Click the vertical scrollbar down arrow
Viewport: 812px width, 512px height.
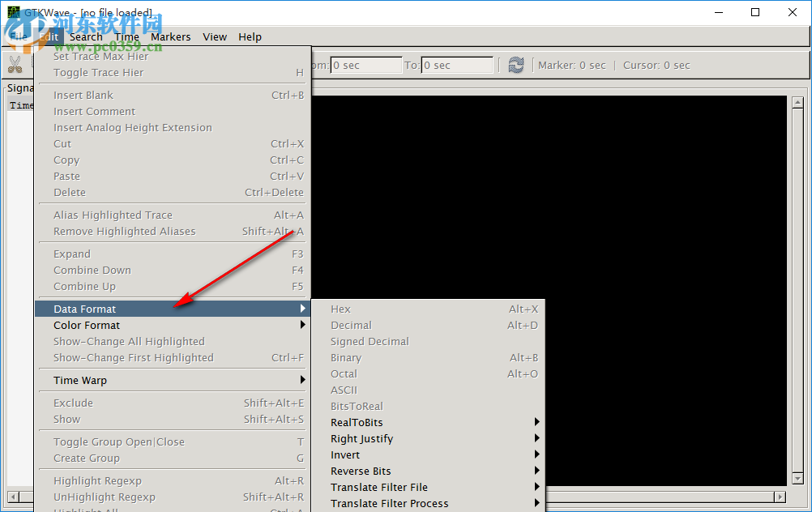[x=797, y=479]
